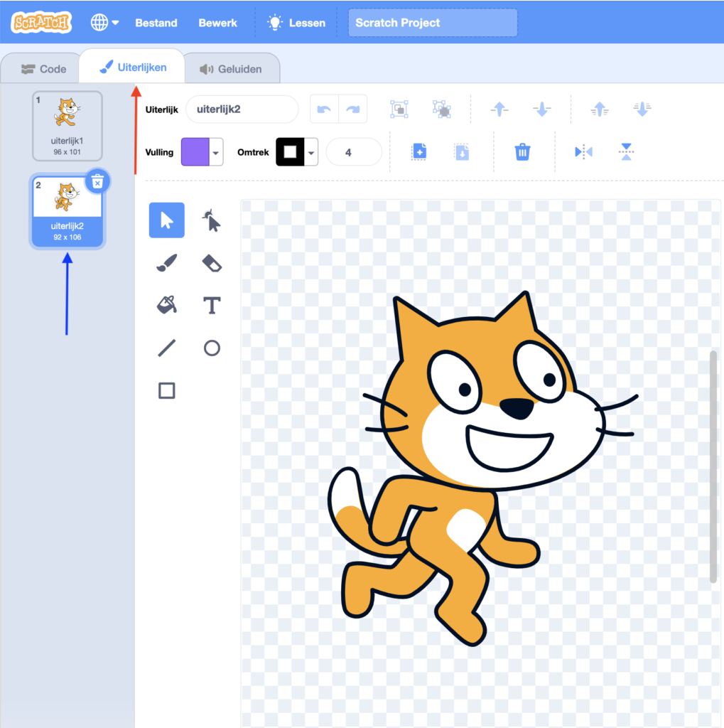The height and width of the screenshot is (728, 724).
Task: Select the Reshape tool
Action: (x=212, y=220)
